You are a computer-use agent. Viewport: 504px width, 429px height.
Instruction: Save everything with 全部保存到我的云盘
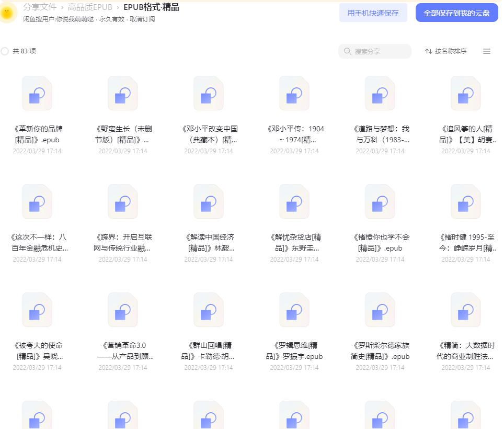(457, 13)
